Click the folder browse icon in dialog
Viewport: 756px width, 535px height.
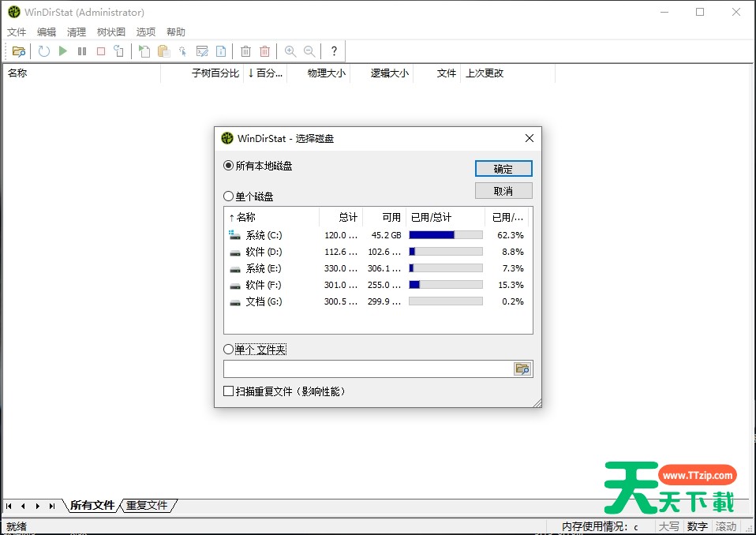522,369
